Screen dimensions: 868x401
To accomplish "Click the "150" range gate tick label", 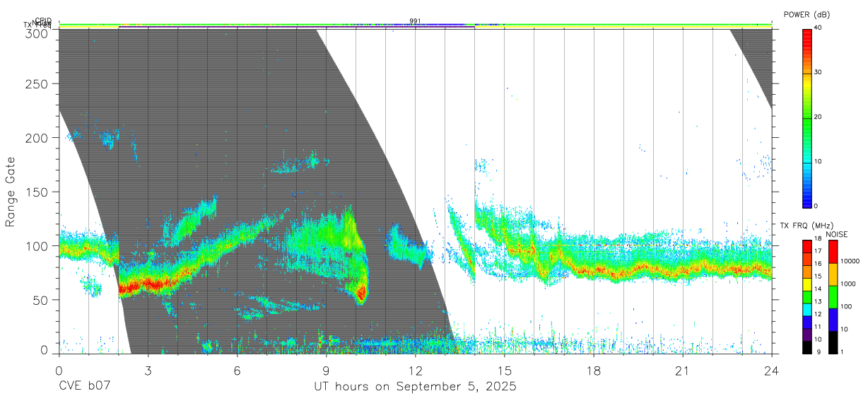I will 38,192.
